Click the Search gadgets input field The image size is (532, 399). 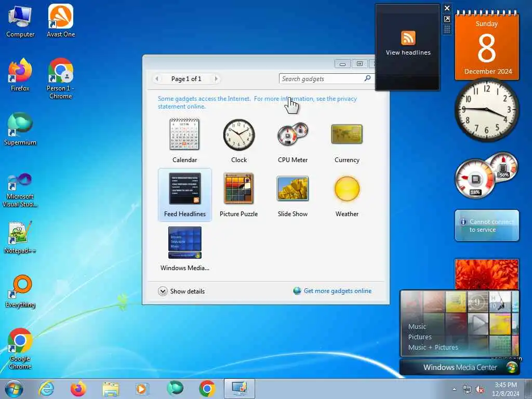tap(321, 79)
